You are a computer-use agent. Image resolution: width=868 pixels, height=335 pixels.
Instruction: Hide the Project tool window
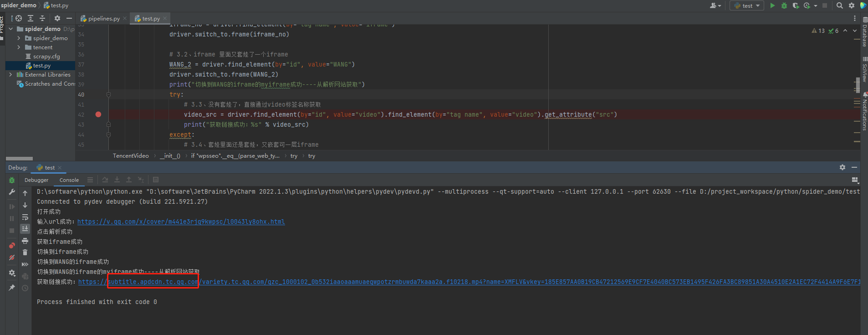click(69, 18)
